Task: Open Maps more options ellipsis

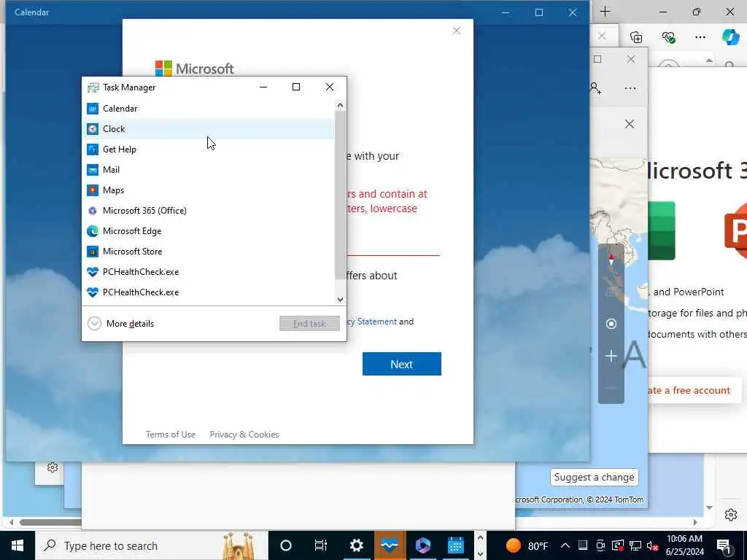Action: point(630,88)
